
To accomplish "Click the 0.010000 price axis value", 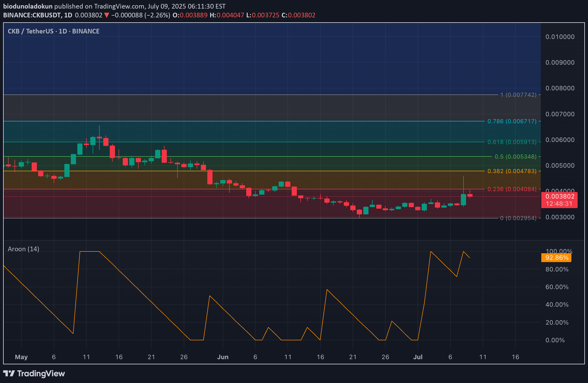I will pyautogui.click(x=560, y=37).
